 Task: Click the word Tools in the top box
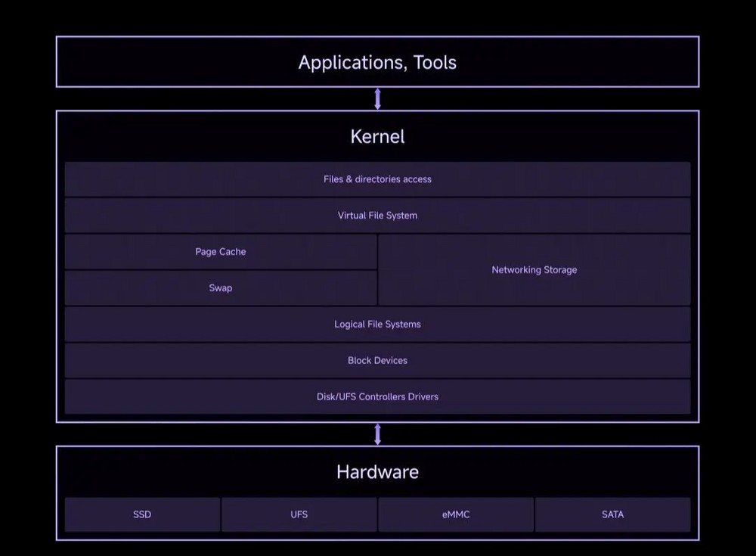(435, 62)
